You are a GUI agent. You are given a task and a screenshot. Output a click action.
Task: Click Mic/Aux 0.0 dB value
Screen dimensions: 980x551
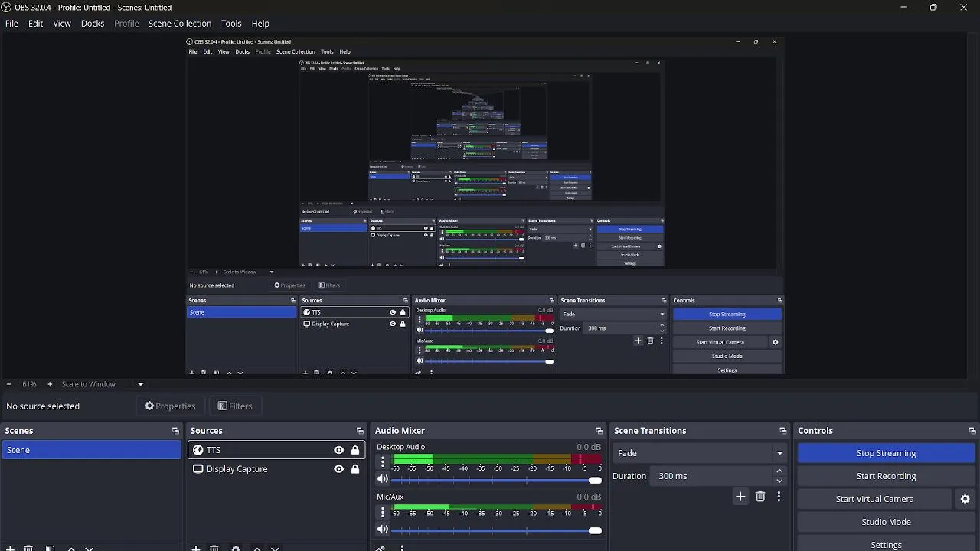589,497
